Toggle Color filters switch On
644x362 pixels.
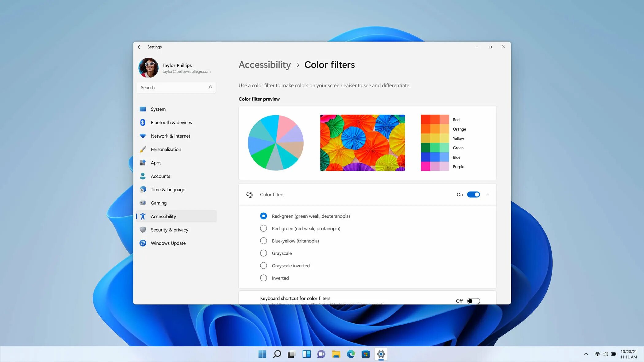tap(474, 194)
